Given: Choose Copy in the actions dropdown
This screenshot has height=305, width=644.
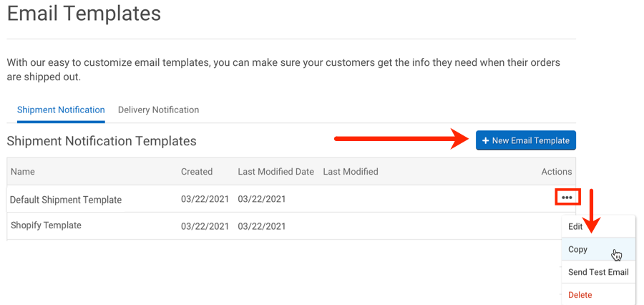Looking at the screenshot, I should point(578,249).
